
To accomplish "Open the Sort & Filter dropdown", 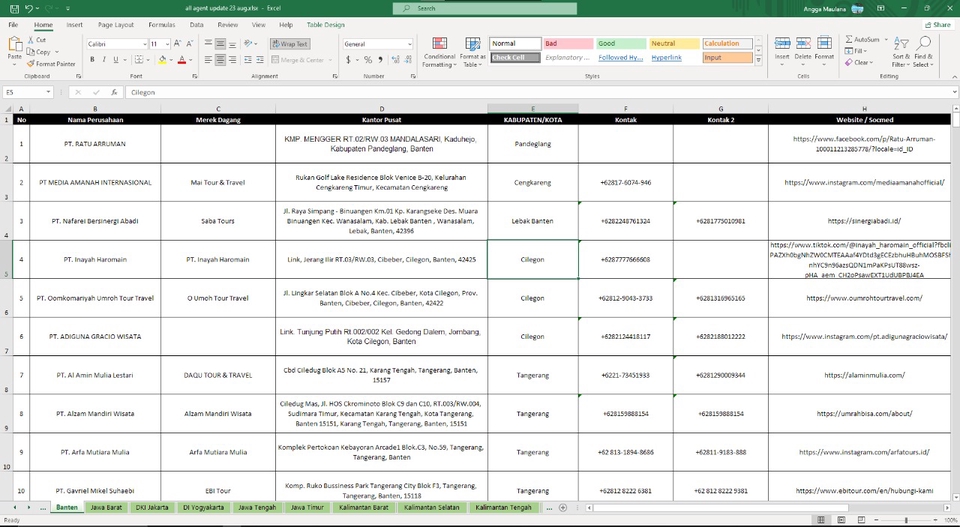I will click(x=901, y=52).
